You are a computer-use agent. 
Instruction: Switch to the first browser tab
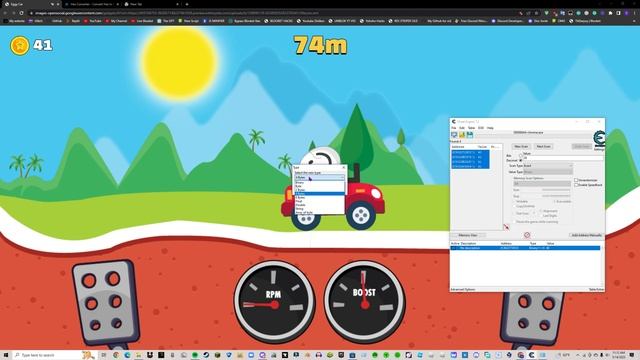click(31, 4)
